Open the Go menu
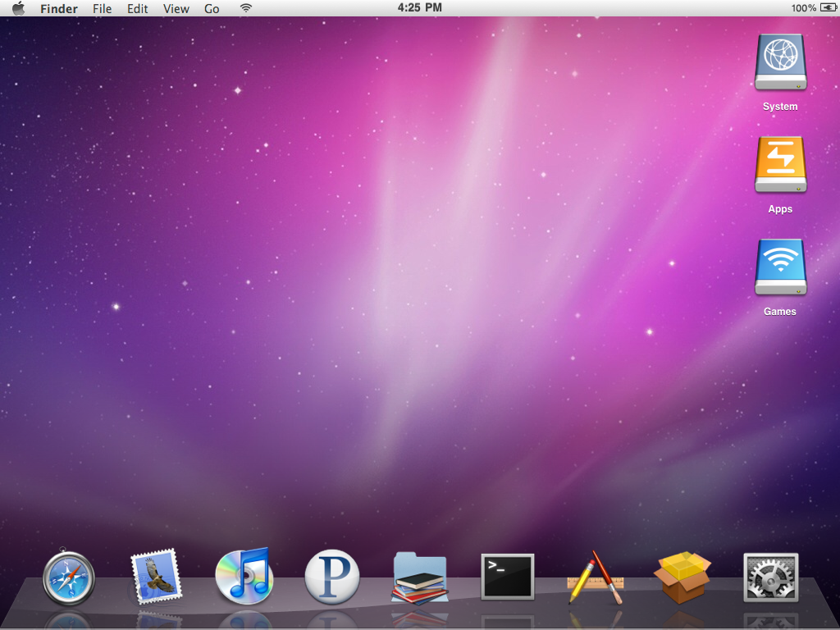Viewport: 840px width, 630px height. pyautogui.click(x=212, y=8)
